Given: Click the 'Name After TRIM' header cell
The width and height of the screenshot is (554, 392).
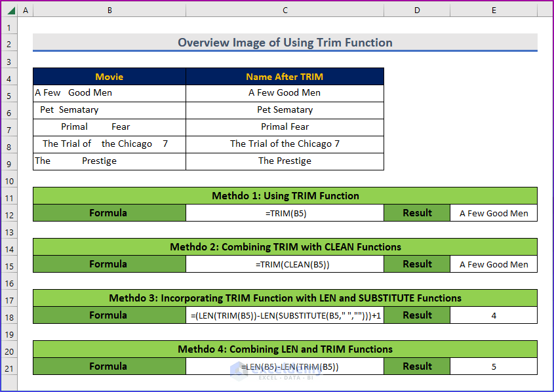Looking at the screenshot, I should [285, 76].
